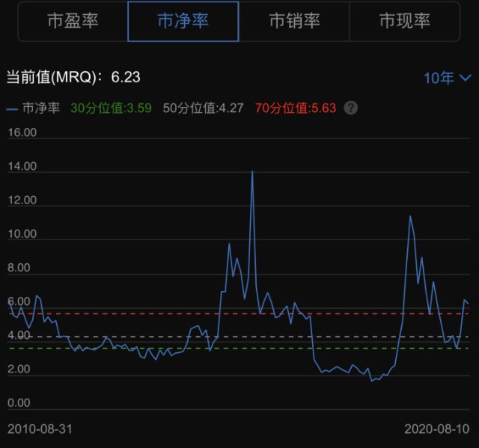
Task: Click the 50分位值:4.27 label
Action: (x=203, y=108)
